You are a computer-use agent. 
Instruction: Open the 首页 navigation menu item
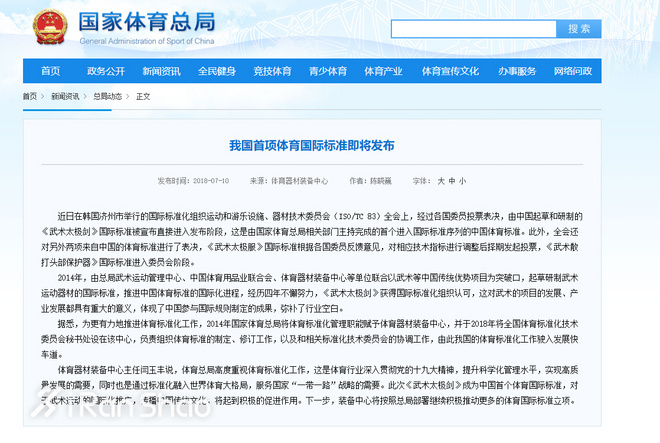[51, 71]
